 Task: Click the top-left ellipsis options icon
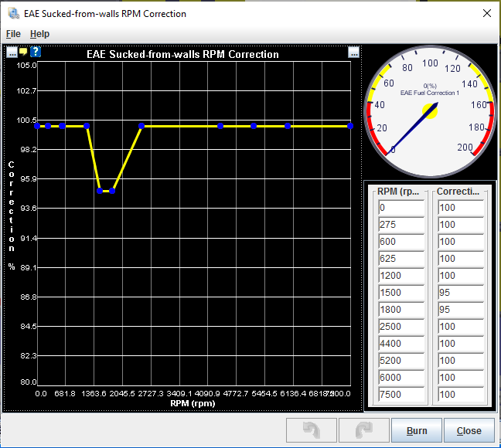(12, 52)
